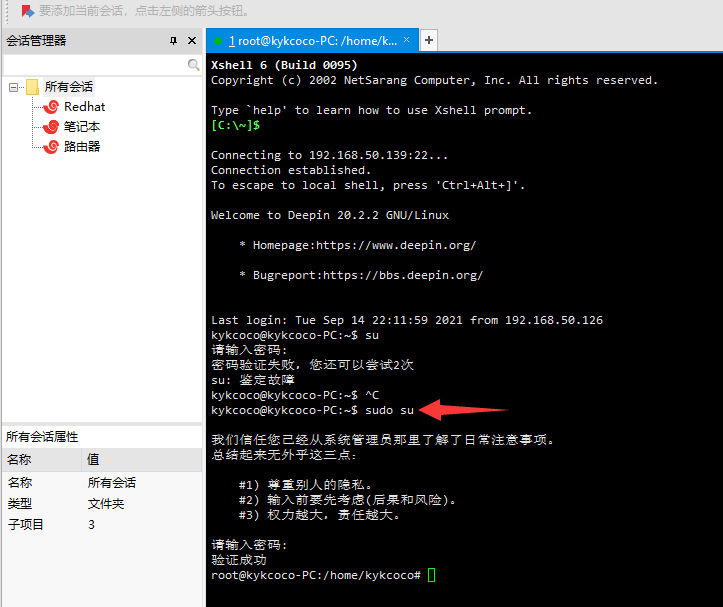This screenshot has height=607, width=723.
Task: Click the 路由器 session swirl icon
Action: 51,147
